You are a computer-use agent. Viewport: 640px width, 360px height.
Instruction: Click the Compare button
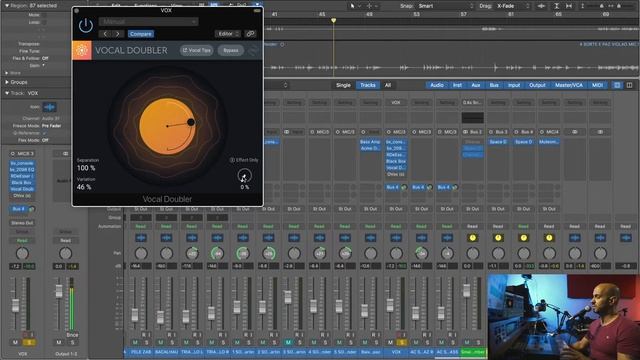(141, 34)
